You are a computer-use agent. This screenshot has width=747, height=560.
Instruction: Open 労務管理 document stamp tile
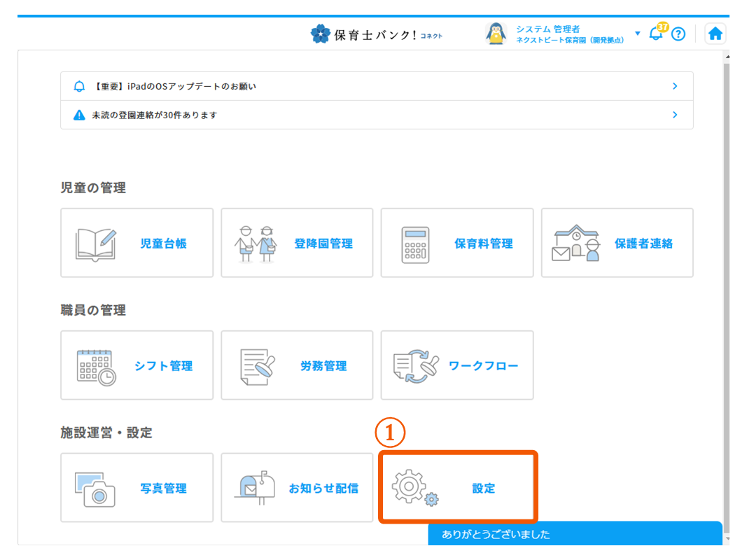[297, 365]
